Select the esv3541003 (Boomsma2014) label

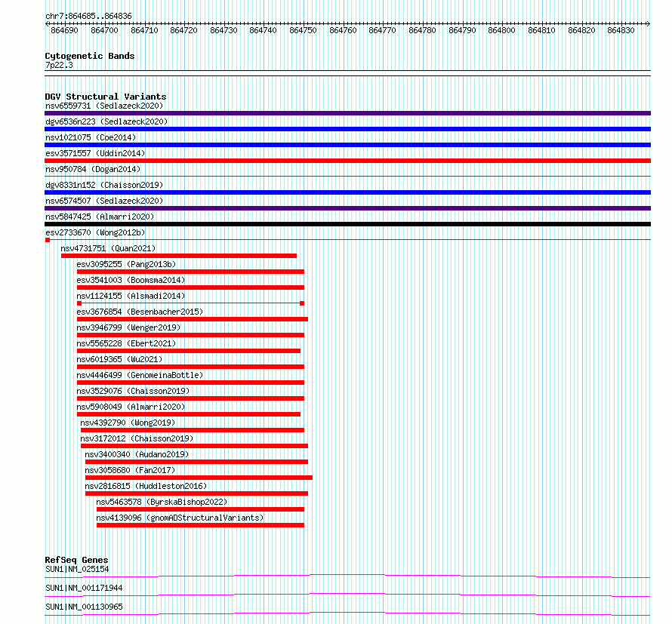click(131, 280)
